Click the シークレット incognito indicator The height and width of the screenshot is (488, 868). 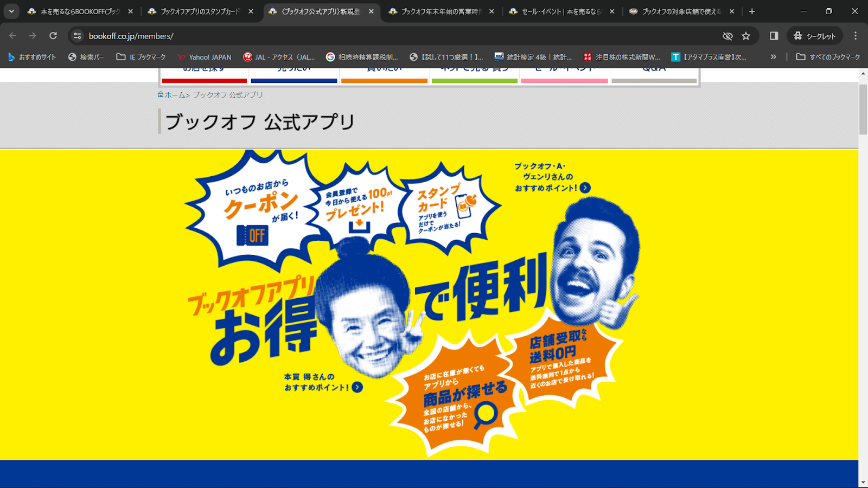[x=815, y=36]
